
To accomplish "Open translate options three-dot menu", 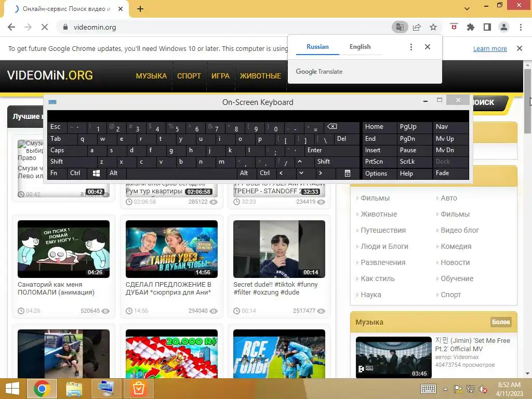I will [411, 47].
